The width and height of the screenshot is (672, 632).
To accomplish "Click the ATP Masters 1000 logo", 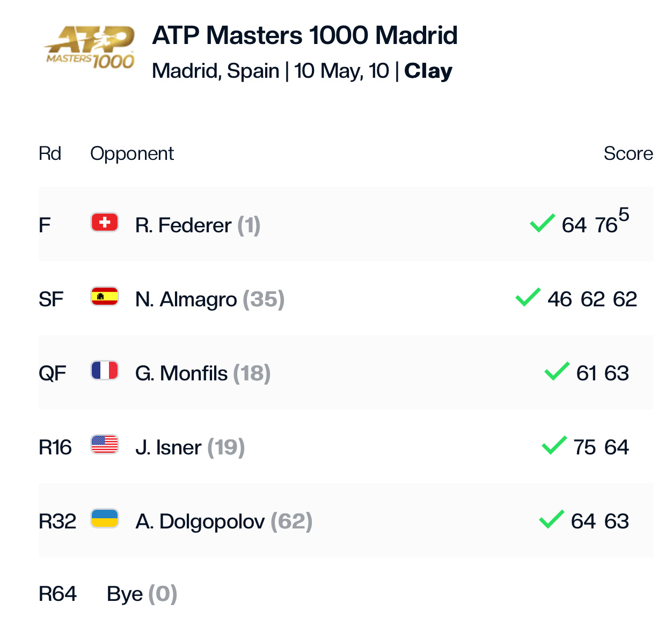I will click(90, 48).
